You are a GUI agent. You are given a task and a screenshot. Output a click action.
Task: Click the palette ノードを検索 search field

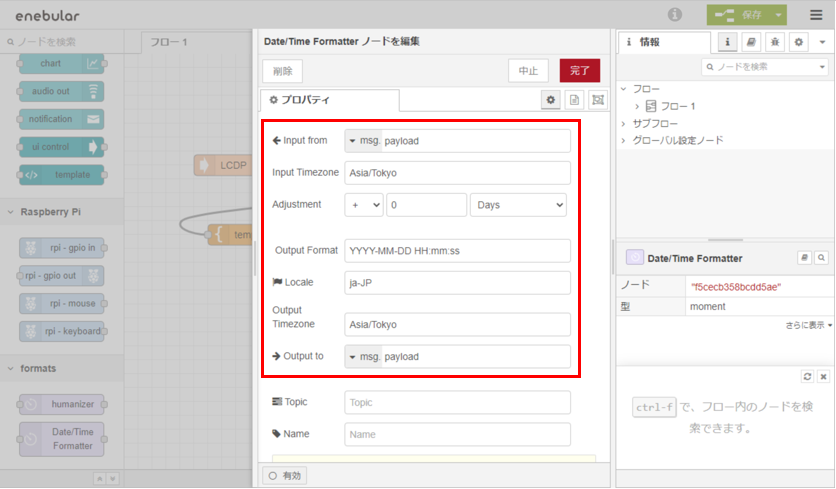pos(64,42)
